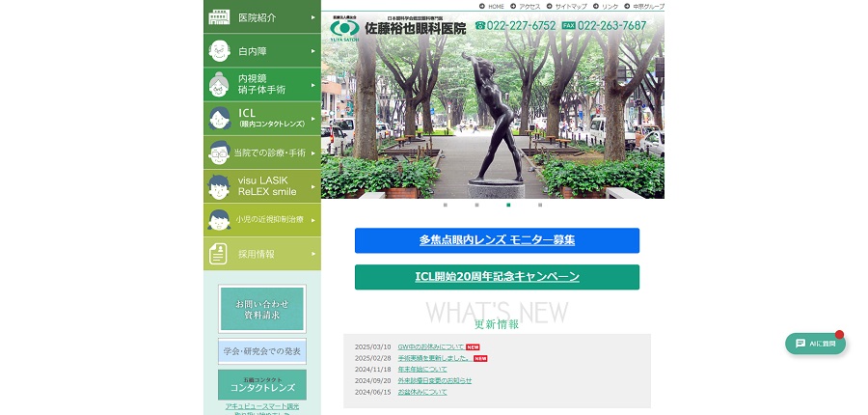Expand the 医院紹介 menu arrow

coord(313,17)
